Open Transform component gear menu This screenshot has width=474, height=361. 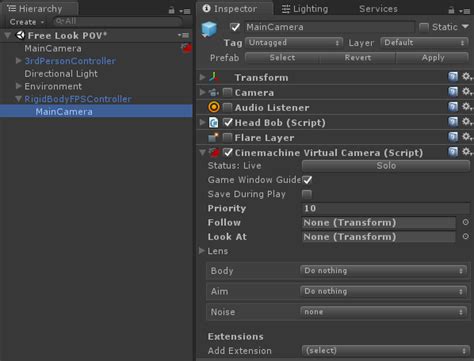pyautogui.click(x=467, y=77)
